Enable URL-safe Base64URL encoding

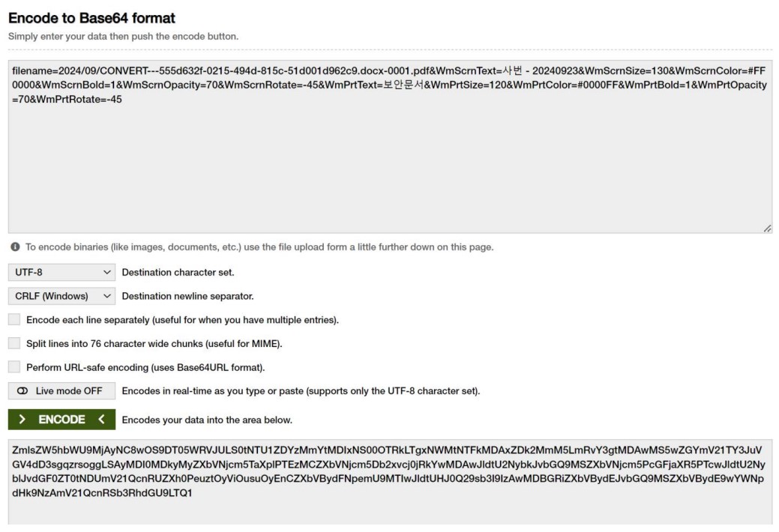pos(13,368)
